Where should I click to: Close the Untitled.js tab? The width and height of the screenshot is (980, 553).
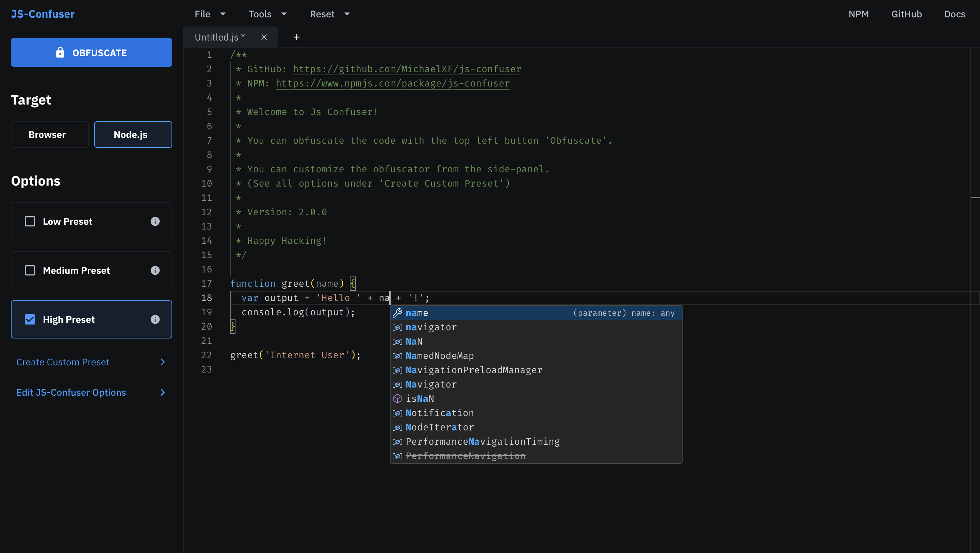(264, 37)
